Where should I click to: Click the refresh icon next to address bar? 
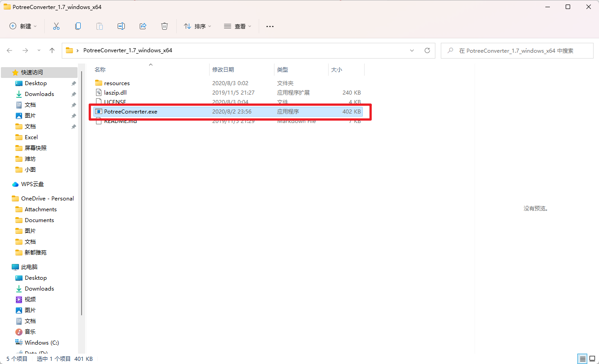pos(427,50)
